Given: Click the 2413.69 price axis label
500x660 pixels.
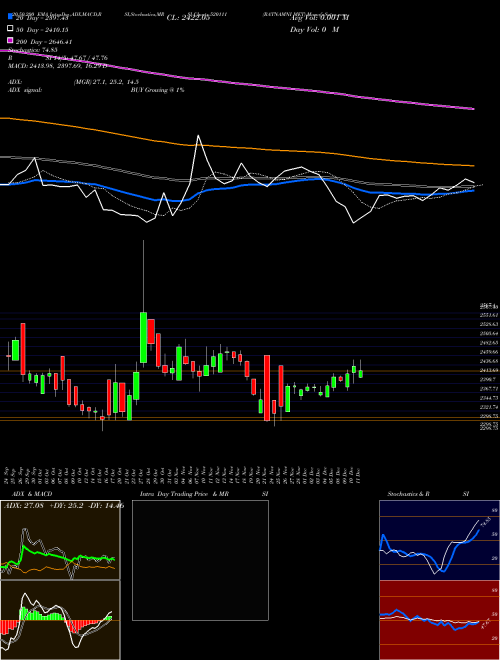Looking at the screenshot, I should [x=487, y=370].
